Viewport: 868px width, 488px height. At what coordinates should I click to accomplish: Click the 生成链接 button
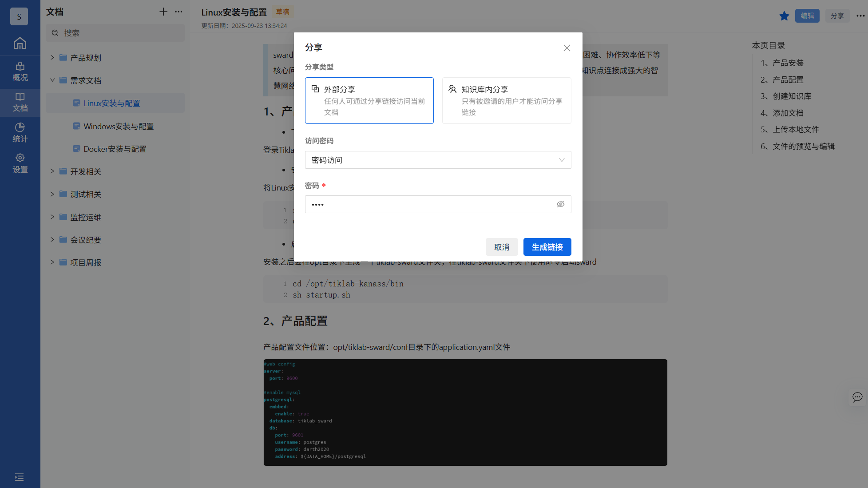pyautogui.click(x=547, y=247)
